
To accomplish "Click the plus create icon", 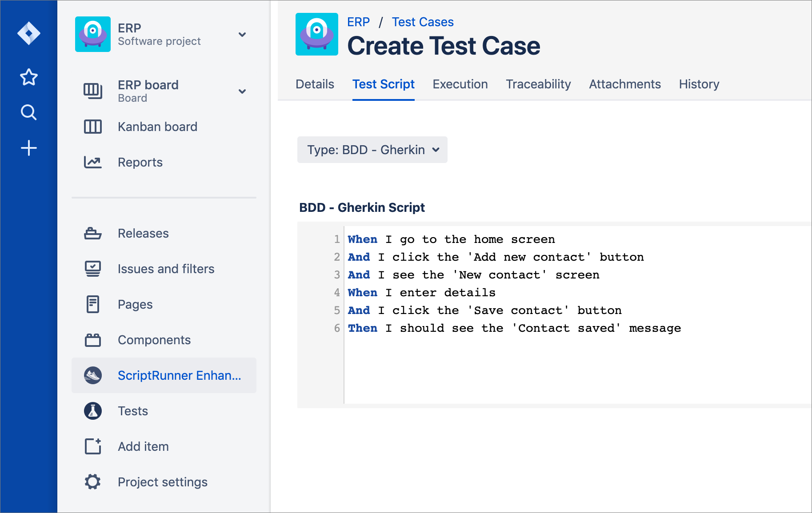I will click(x=29, y=148).
